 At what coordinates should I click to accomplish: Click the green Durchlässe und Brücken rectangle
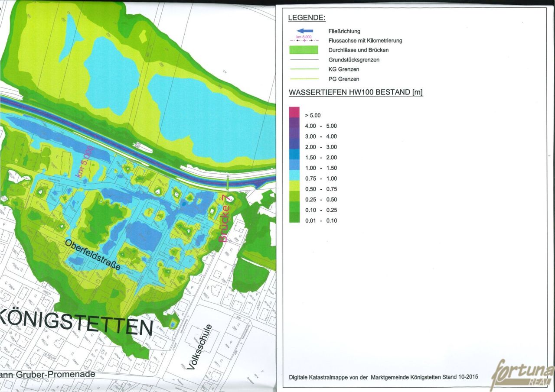tap(304, 50)
